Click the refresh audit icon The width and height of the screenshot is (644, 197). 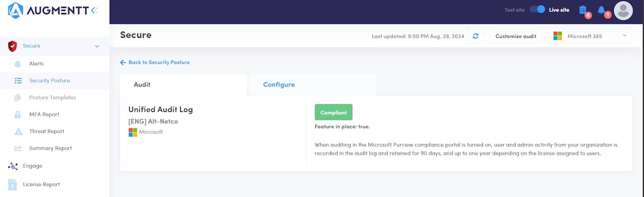click(x=475, y=36)
